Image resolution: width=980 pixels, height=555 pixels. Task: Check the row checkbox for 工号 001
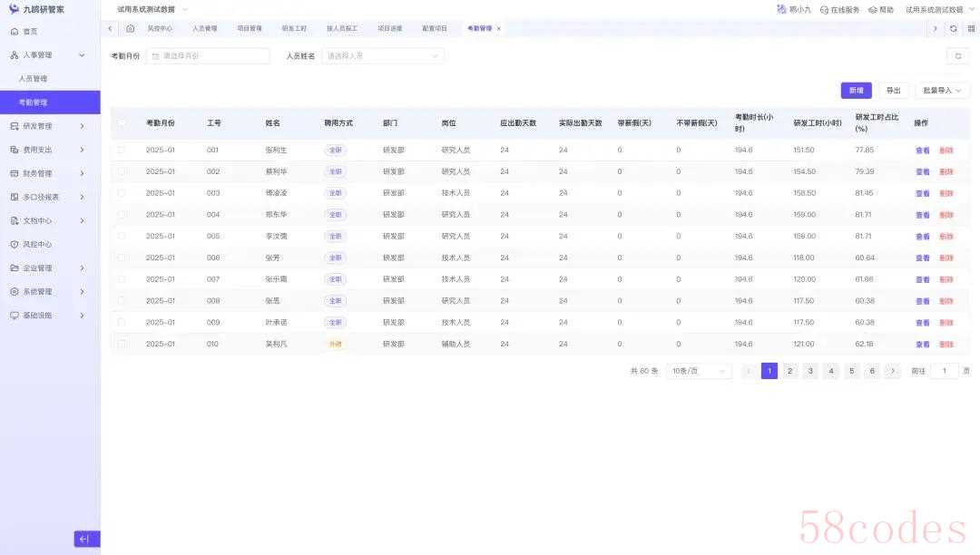point(122,150)
